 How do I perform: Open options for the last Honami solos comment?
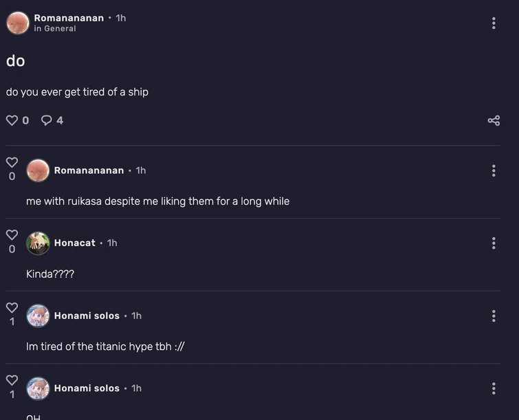[494, 388]
